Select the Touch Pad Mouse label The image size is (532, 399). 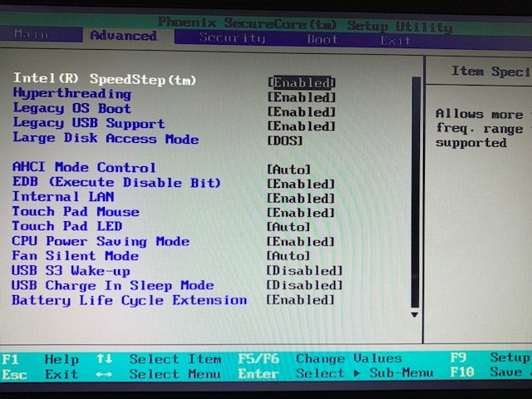click(76, 211)
